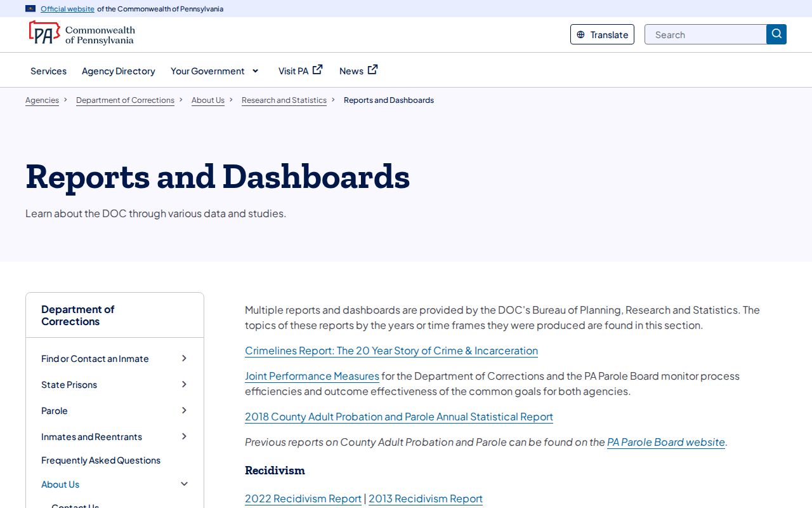Click the external link icon beside Visit PA
The height and width of the screenshot is (508, 812).
[x=317, y=70]
